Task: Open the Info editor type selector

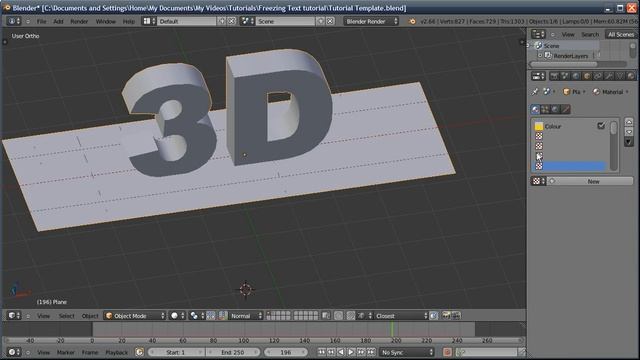Action: pos(14,21)
